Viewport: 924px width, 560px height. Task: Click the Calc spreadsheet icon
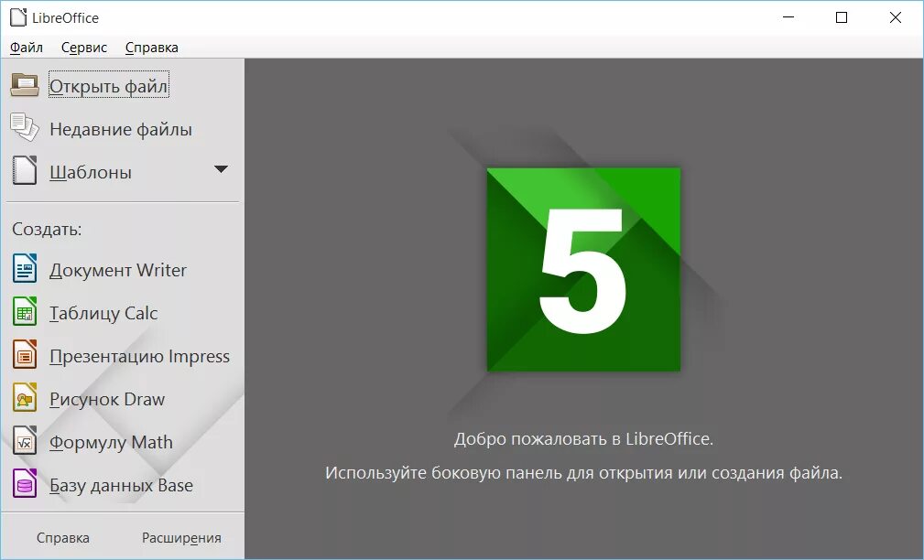pyautogui.click(x=25, y=311)
